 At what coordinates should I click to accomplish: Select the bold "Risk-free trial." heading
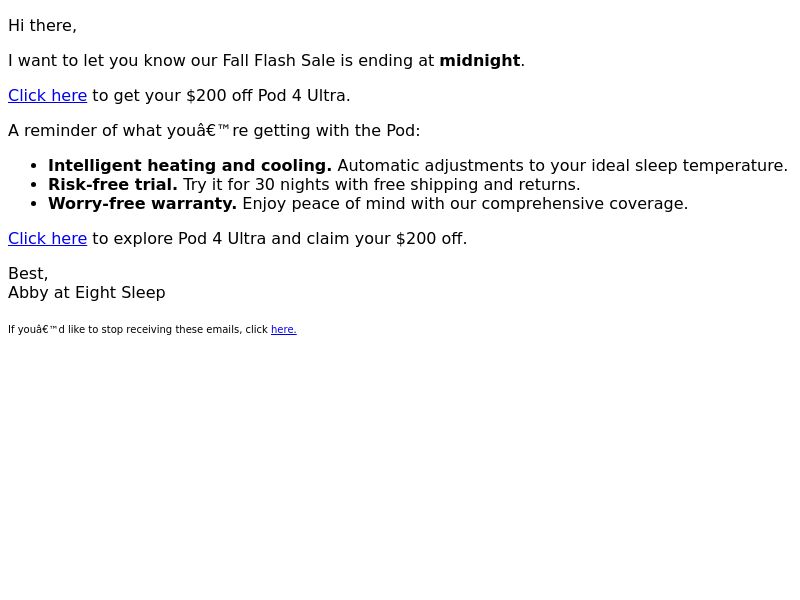(113, 184)
